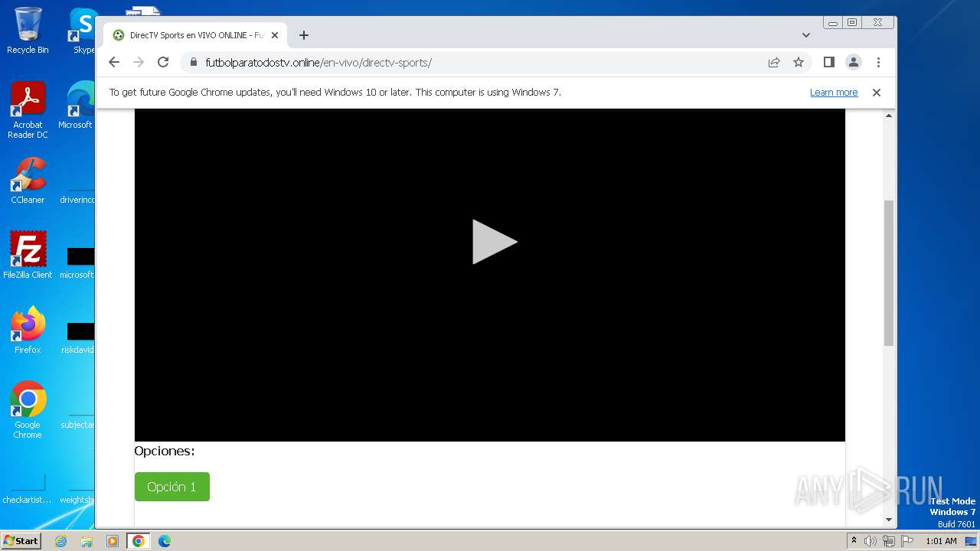The image size is (980, 551).
Task: Launch CCleaner from the desktop
Action: click(x=28, y=181)
